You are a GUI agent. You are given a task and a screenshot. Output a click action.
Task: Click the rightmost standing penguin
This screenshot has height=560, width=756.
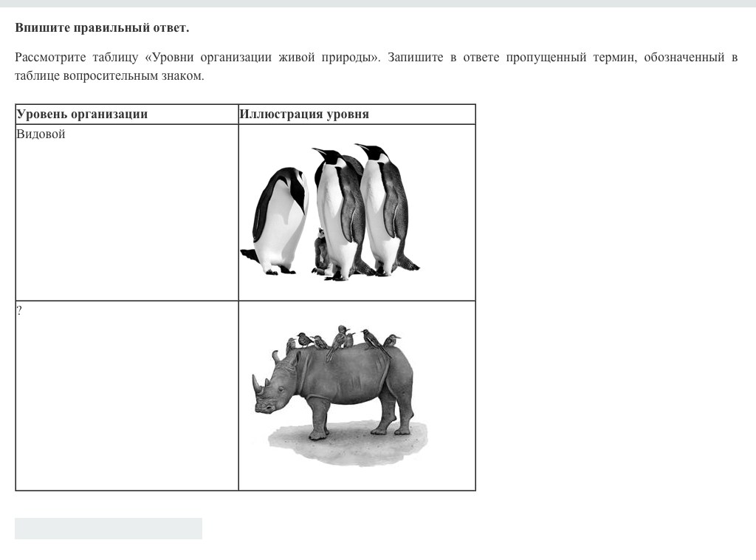pos(384,207)
